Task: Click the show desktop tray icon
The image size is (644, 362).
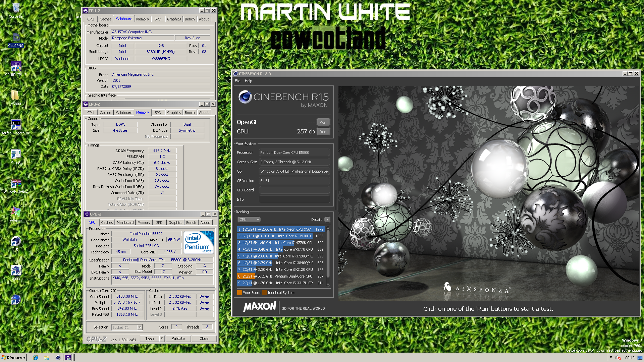Action: coord(640,358)
